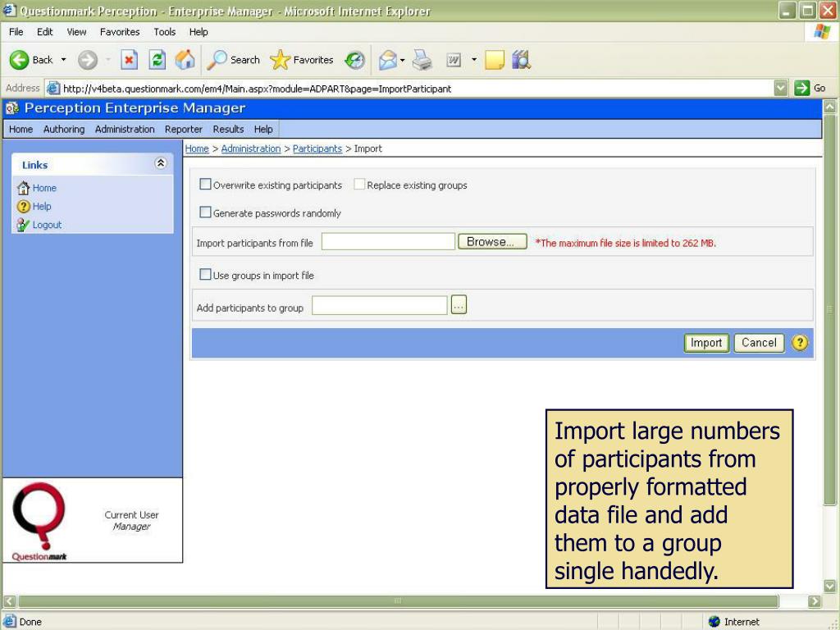The height and width of the screenshot is (630, 840).
Task: Click the green Go arrow button
Action: pyautogui.click(x=801, y=88)
